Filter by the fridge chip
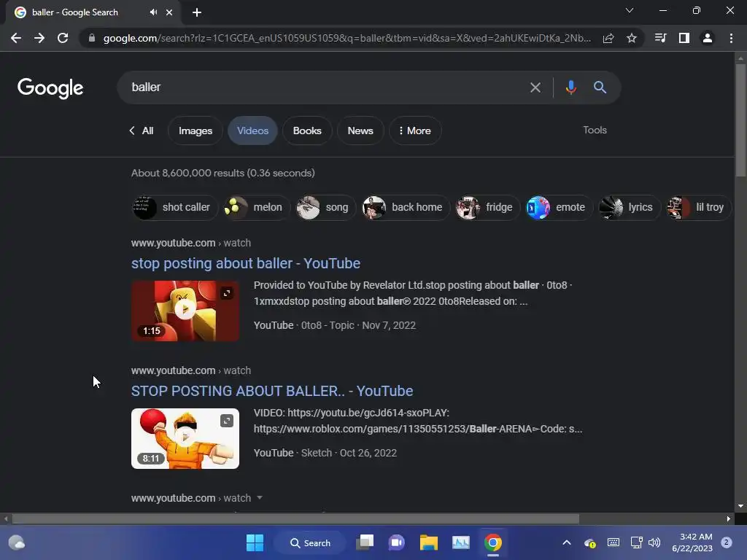The width and height of the screenshot is (747, 560). click(487, 207)
